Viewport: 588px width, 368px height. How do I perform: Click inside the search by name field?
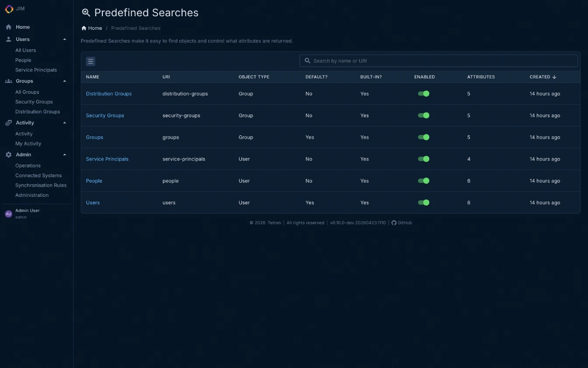(x=437, y=60)
